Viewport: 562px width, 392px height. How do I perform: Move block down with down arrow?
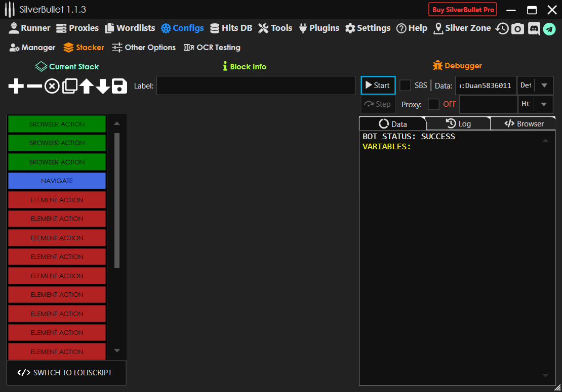pos(103,86)
